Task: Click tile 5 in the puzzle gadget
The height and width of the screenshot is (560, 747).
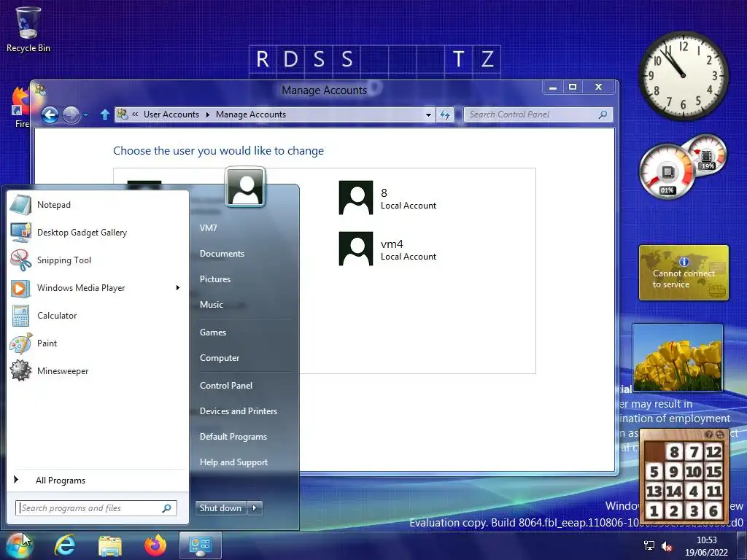Action: [x=654, y=472]
